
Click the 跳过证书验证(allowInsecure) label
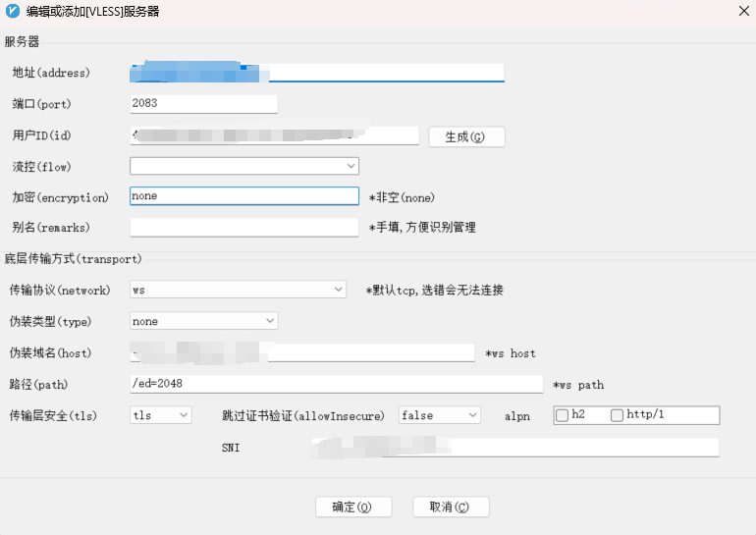(303, 416)
